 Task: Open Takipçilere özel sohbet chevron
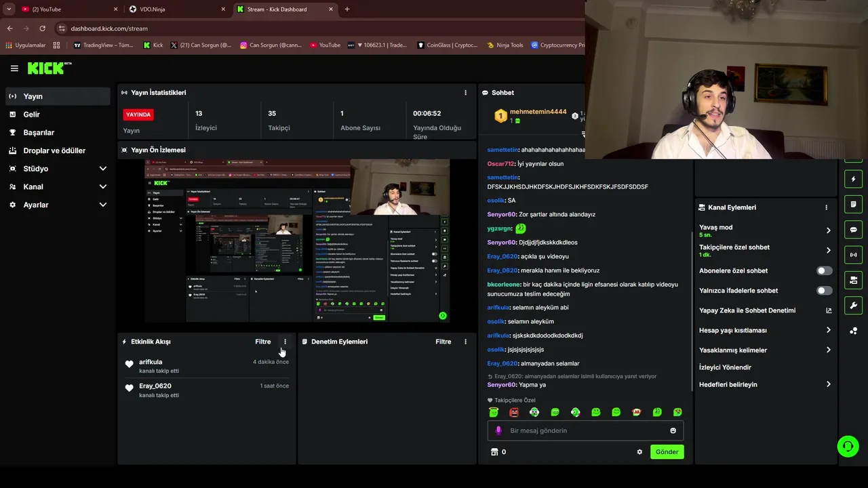(828, 250)
